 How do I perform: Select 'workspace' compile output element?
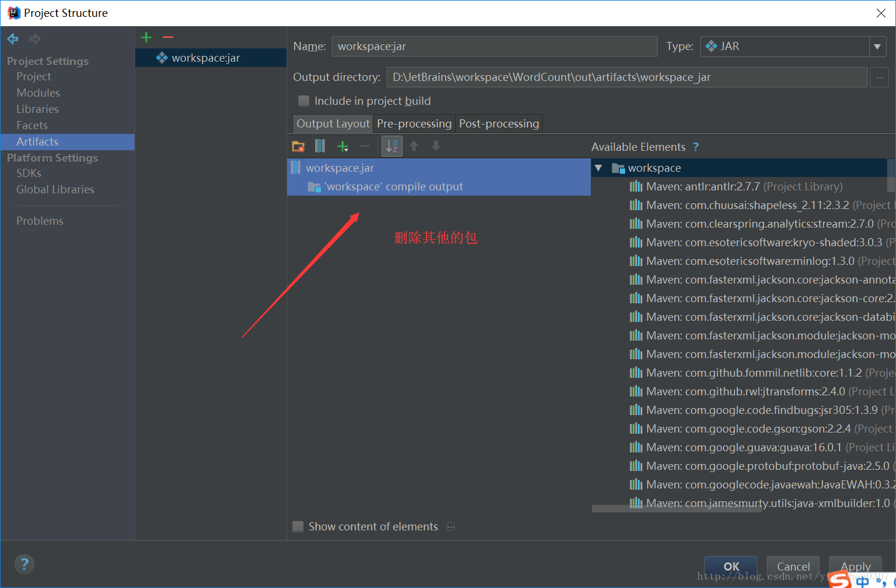(439, 186)
